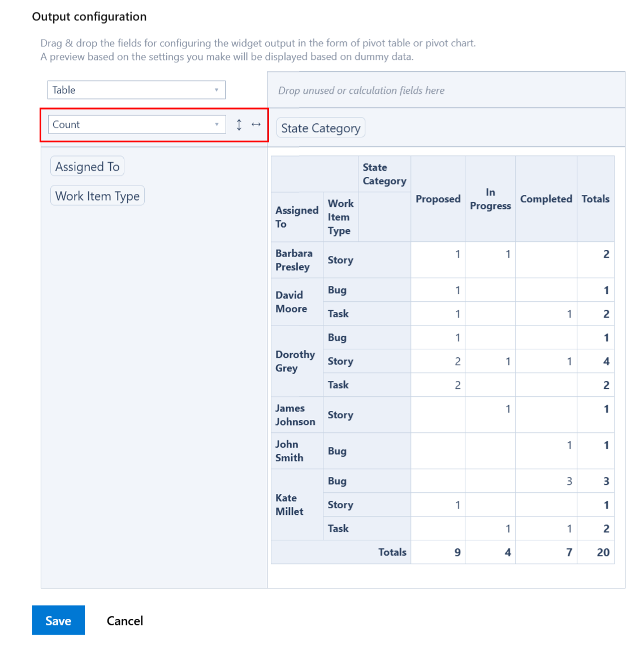Click the Kate Millet row label
The width and height of the screenshot is (644, 646).
[x=297, y=505]
